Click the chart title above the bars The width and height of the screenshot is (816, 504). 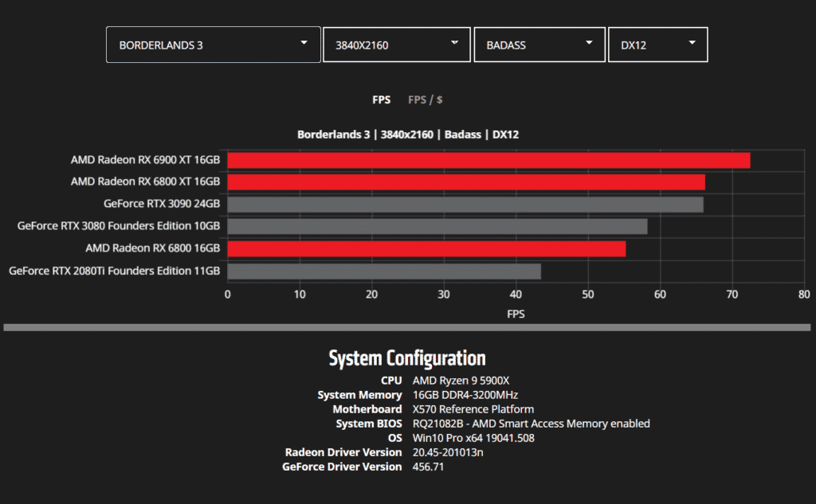tap(408, 135)
